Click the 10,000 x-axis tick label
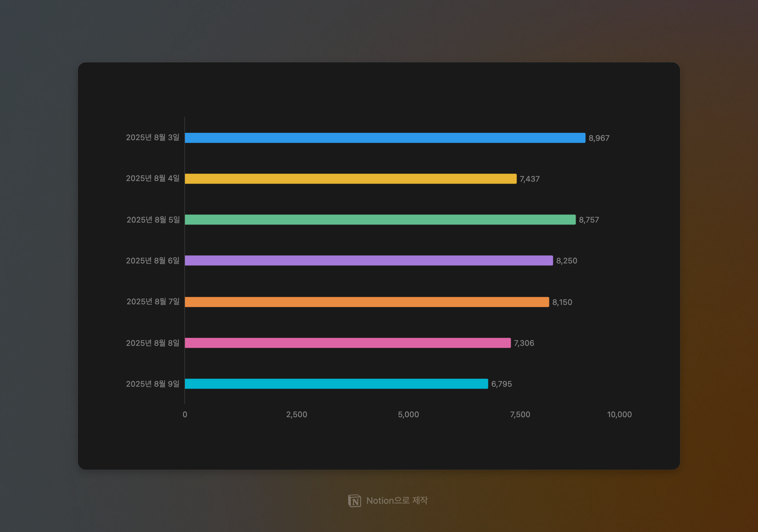Image resolution: width=758 pixels, height=532 pixels. tap(619, 415)
